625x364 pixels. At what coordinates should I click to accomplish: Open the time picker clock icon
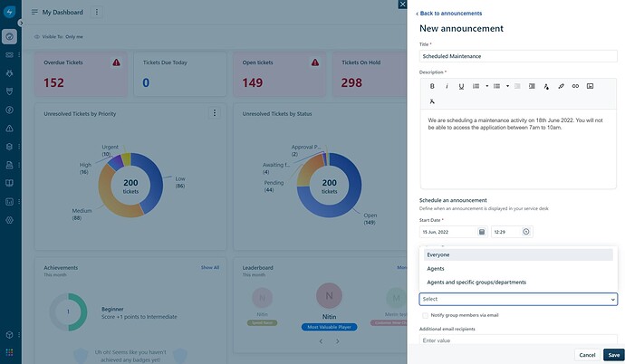pos(525,232)
